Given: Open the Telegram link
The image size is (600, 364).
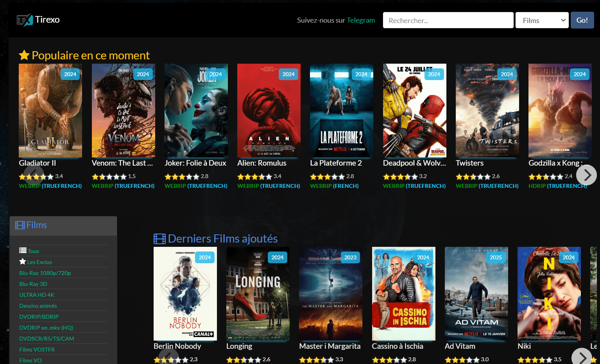Looking at the screenshot, I should click(361, 20).
